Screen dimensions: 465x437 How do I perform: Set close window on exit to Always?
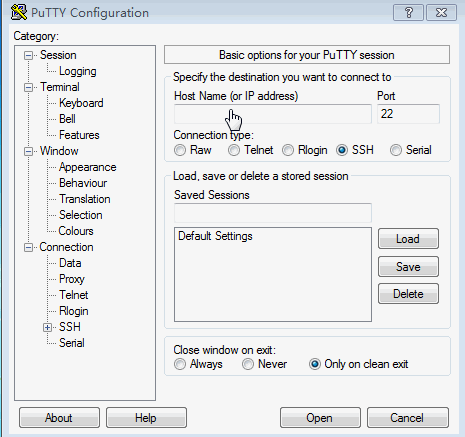[180, 364]
